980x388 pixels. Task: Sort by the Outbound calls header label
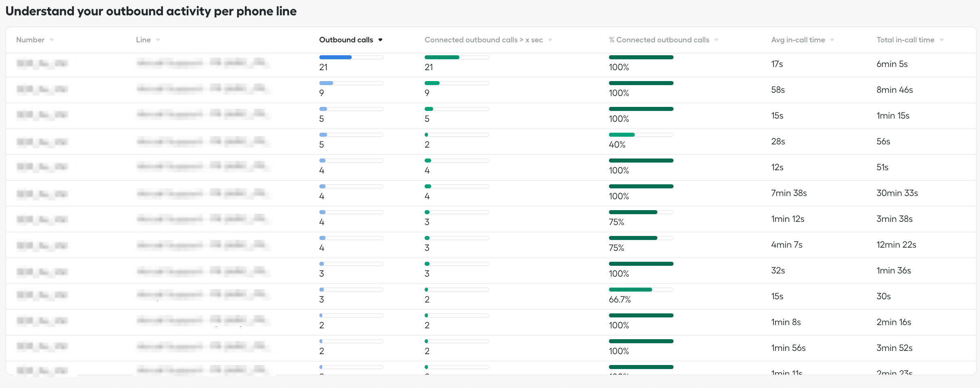[x=346, y=40]
